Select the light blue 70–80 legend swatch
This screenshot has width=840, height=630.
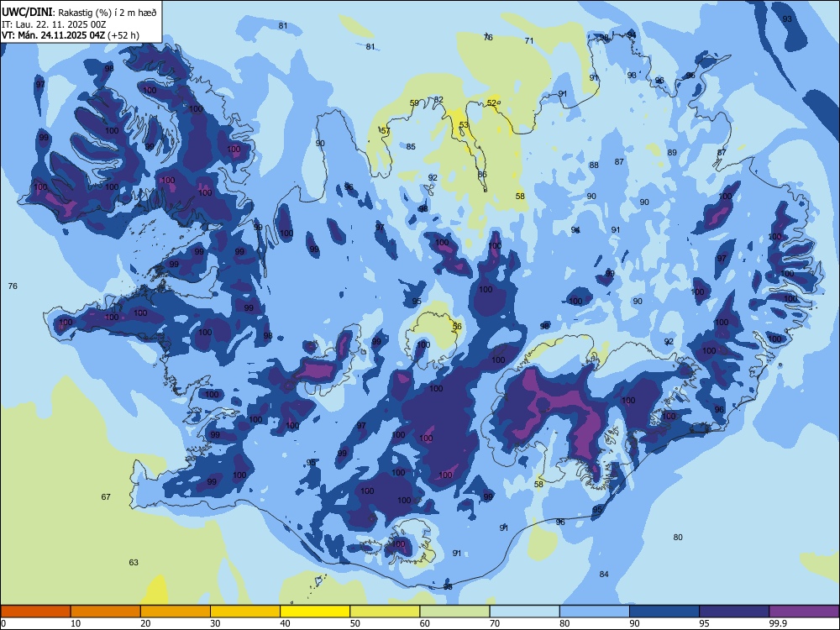click(524, 612)
